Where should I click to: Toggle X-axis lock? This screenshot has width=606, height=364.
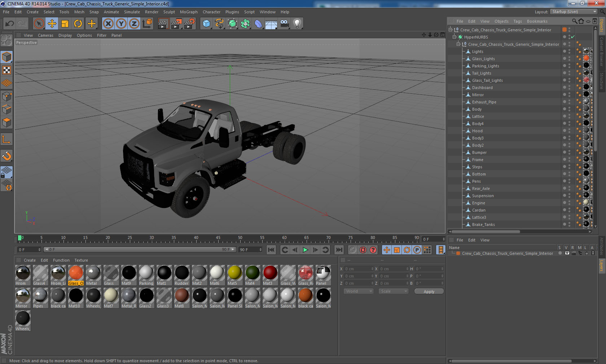pos(108,24)
